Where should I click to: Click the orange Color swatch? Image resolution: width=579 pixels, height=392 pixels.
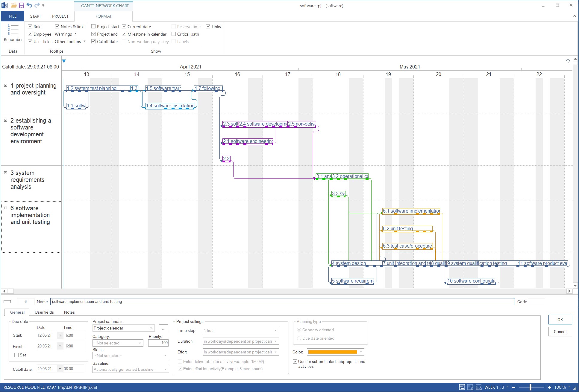(x=332, y=352)
